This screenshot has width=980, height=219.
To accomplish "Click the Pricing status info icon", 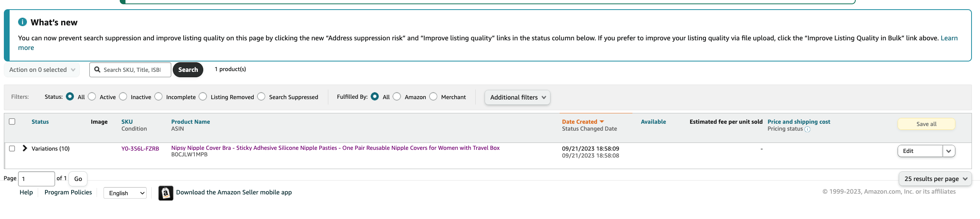I will click(x=808, y=129).
